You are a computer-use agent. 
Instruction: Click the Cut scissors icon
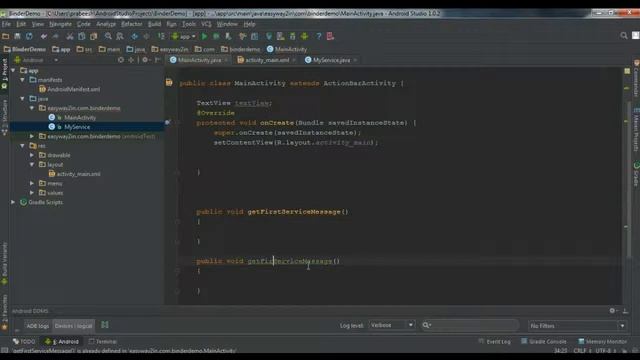[x=70, y=36]
